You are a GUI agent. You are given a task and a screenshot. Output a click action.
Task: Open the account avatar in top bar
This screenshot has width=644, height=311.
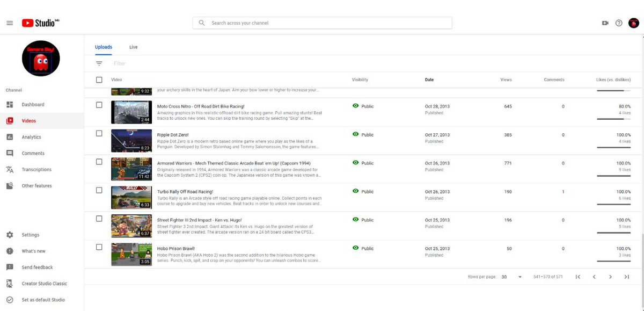point(633,23)
